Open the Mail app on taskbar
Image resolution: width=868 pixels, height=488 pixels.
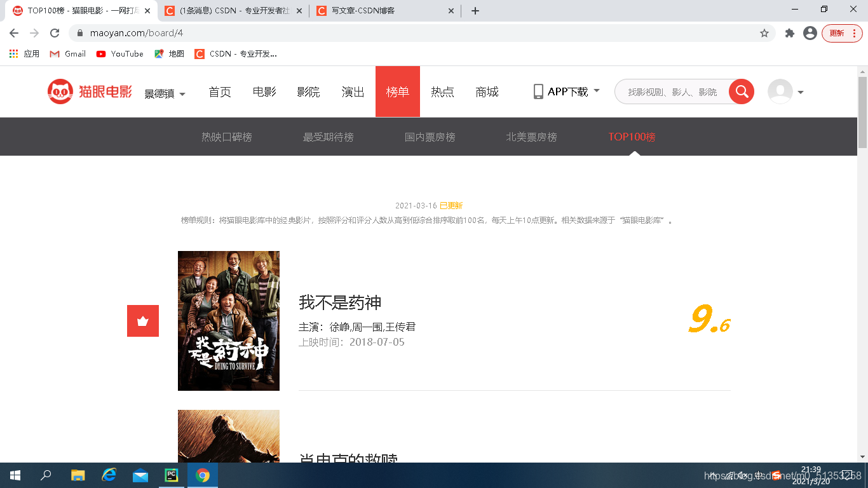[x=140, y=475]
